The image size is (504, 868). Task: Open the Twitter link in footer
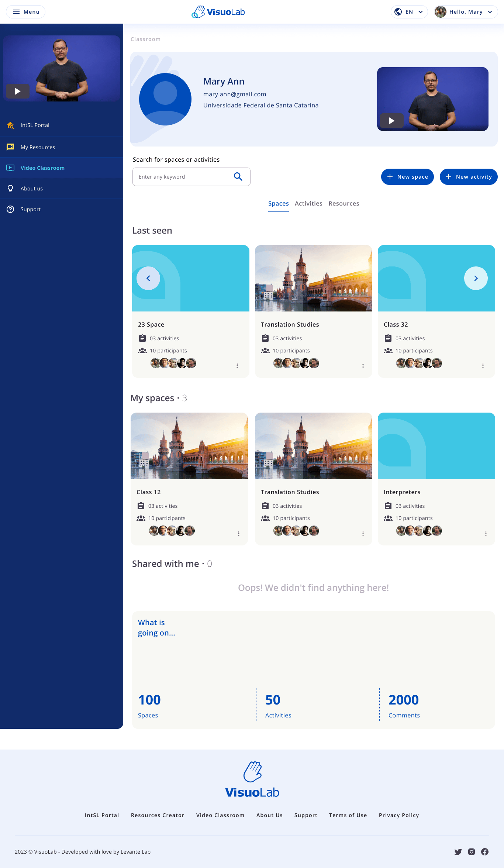(x=458, y=852)
